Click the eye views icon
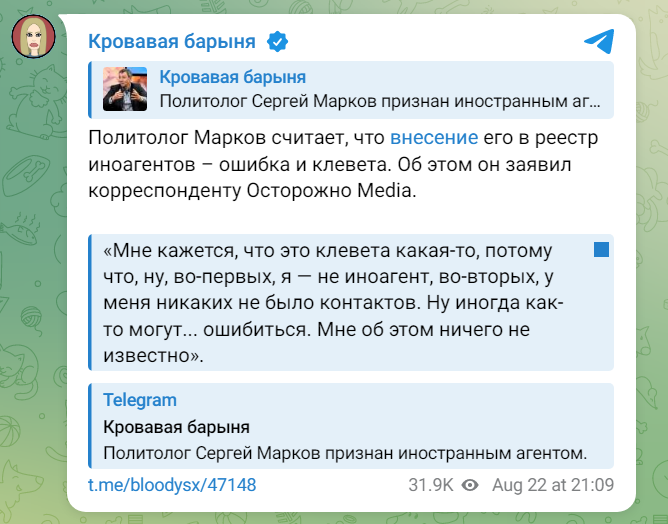Image resolution: width=668 pixels, height=524 pixels. click(x=471, y=485)
